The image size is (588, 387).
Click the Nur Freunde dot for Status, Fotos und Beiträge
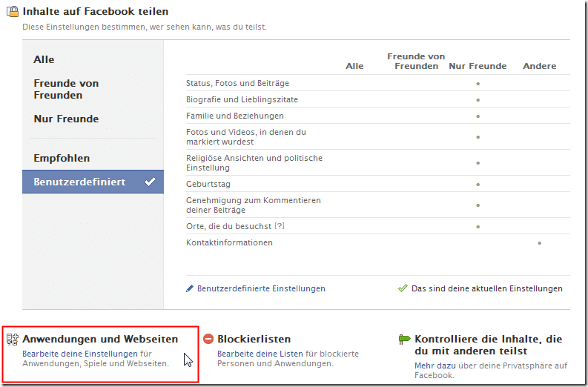coord(478,84)
